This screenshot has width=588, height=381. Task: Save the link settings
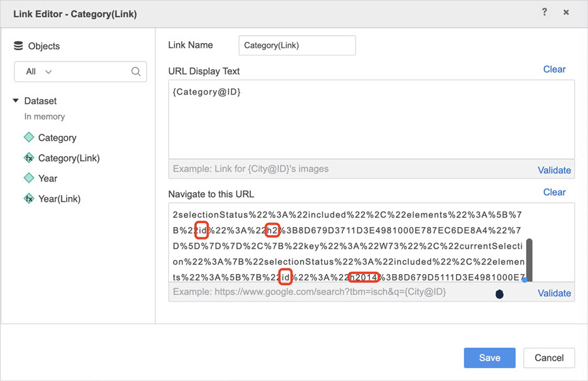(x=490, y=358)
